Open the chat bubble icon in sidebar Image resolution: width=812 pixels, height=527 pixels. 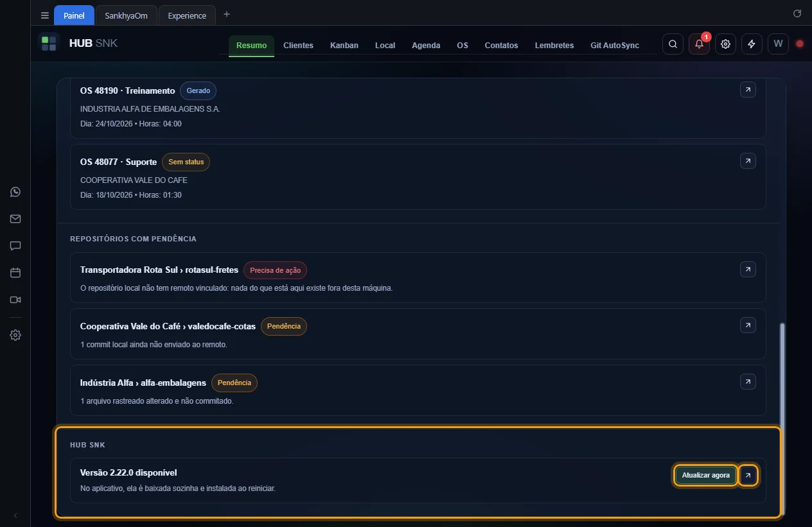coord(15,246)
